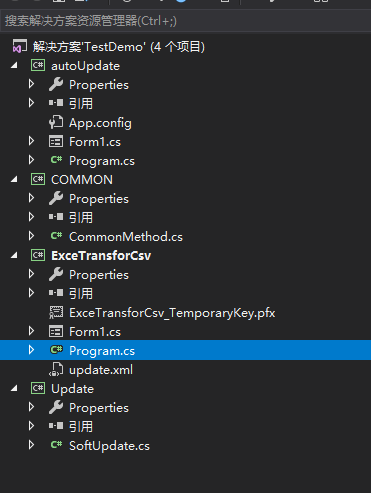Expand Properties under the COMMON project
Viewport: 371px width, 493px height.
pyautogui.click(x=31, y=198)
